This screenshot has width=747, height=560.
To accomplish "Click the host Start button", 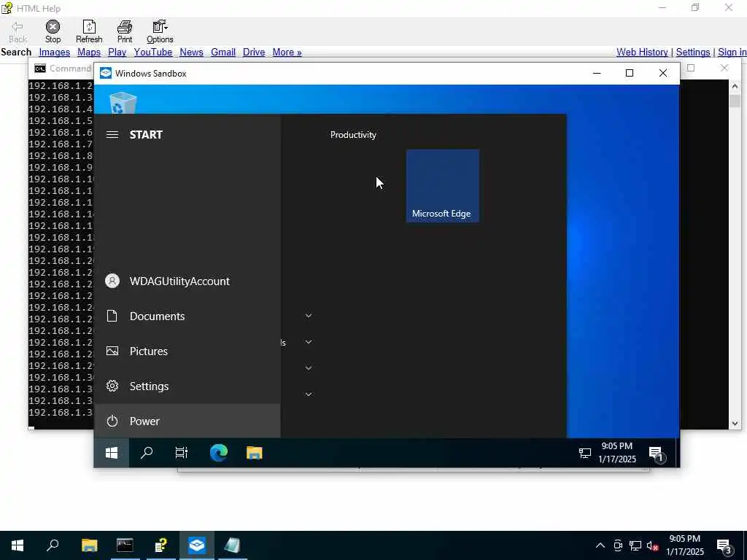I will (x=18, y=545).
